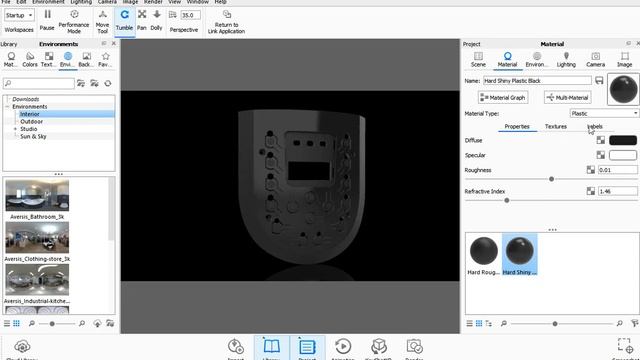640x360 pixels.
Task: Click upload icon at library bottom
Action: point(97,323)
